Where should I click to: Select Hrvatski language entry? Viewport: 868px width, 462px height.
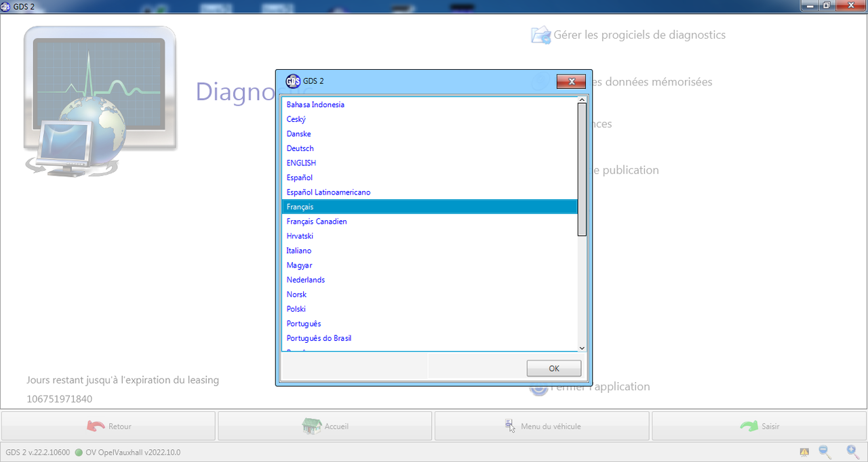(x=429, y=236)
